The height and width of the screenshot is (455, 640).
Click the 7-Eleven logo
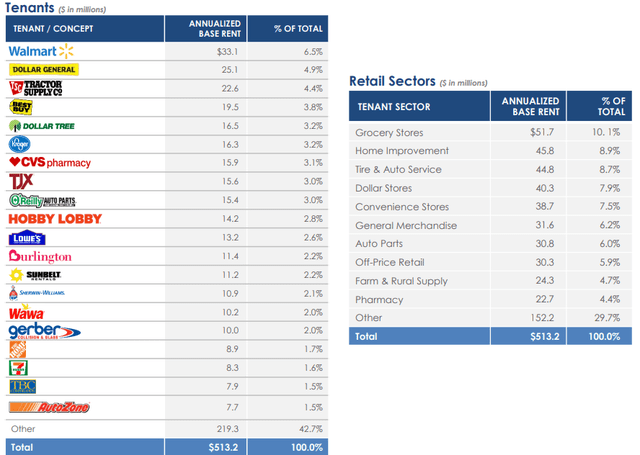tap(17, 369)
